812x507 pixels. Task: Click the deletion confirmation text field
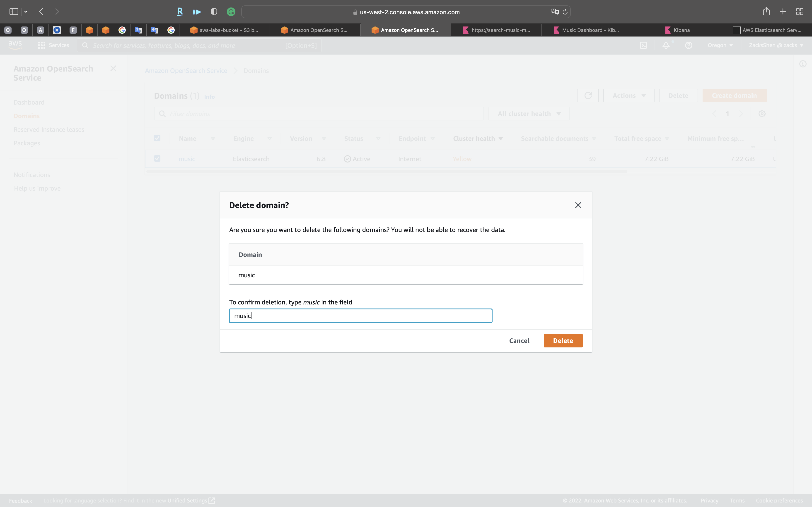pos(360,316)
